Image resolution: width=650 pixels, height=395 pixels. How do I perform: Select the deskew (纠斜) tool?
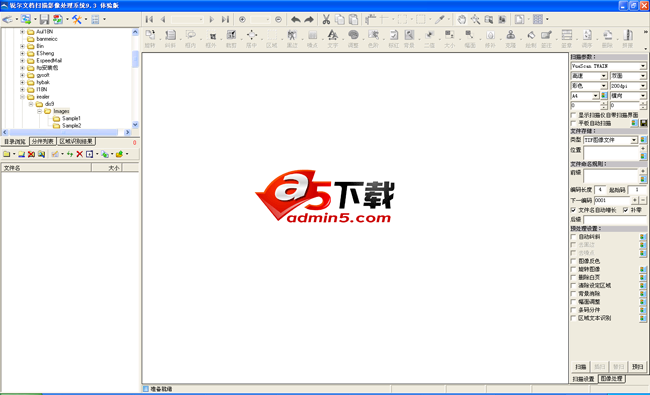click(170, 36)
